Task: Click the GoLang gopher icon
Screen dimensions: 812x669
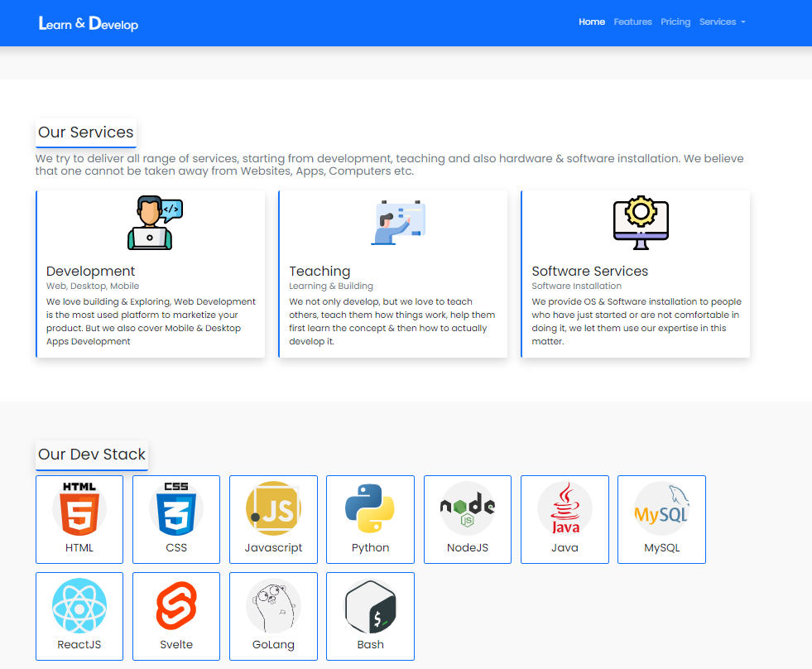Action: point(273,605)
